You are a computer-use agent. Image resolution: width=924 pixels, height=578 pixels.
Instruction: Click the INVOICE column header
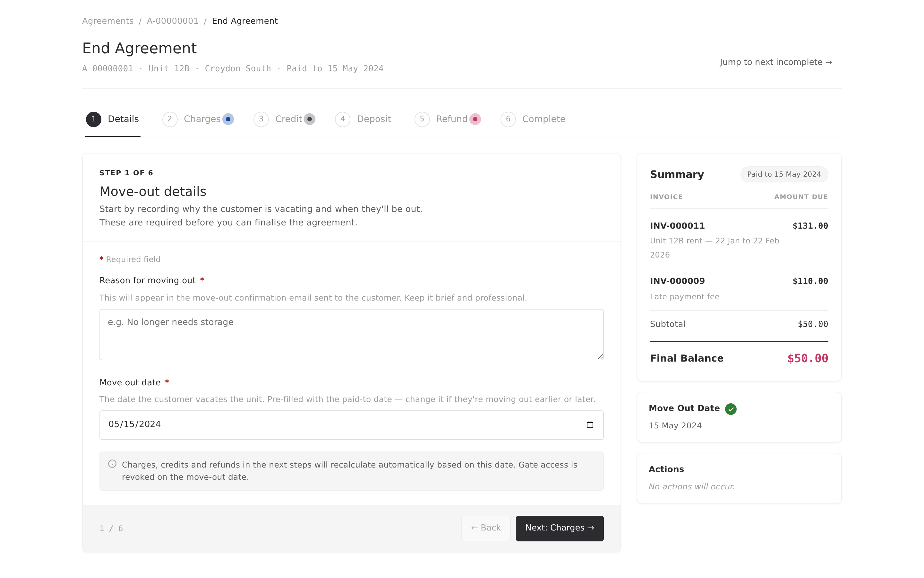[x=666, y=197]
